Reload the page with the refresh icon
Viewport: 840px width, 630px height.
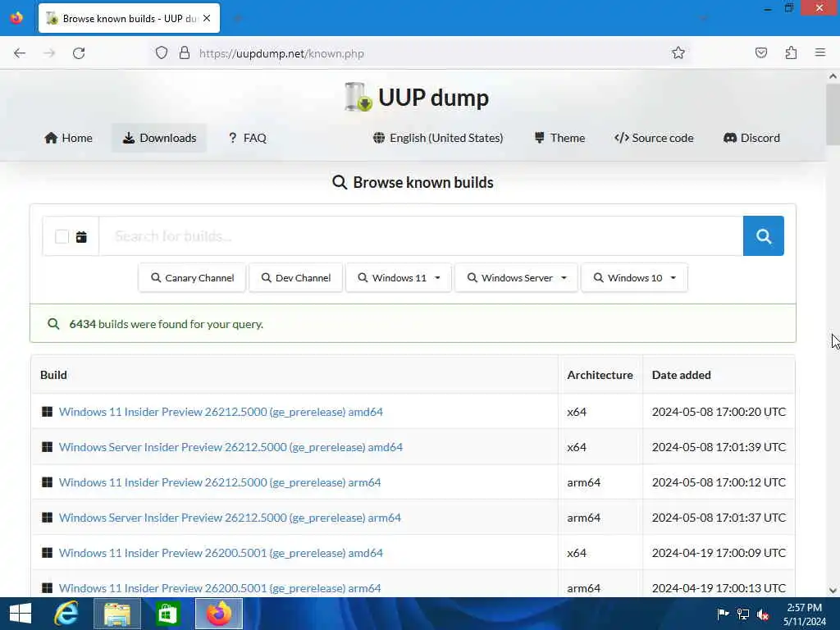79,53
